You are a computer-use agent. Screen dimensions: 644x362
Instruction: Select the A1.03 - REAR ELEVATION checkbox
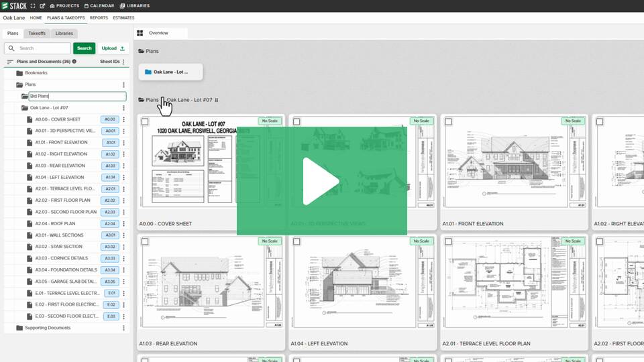coord(146,242)
